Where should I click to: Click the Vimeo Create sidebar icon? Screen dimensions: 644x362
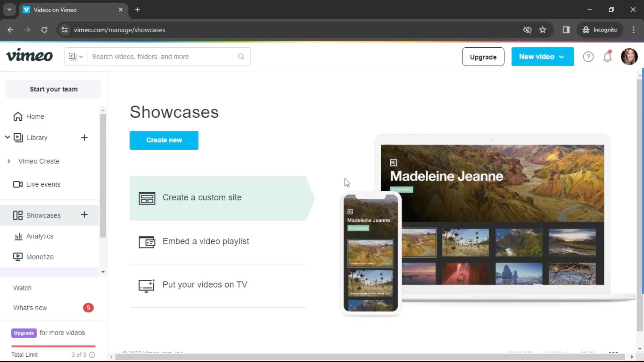(39, 161)
